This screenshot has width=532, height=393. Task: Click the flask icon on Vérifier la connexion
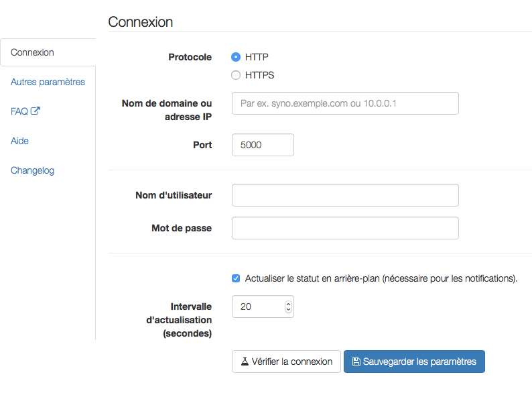(x=245, y=361)
